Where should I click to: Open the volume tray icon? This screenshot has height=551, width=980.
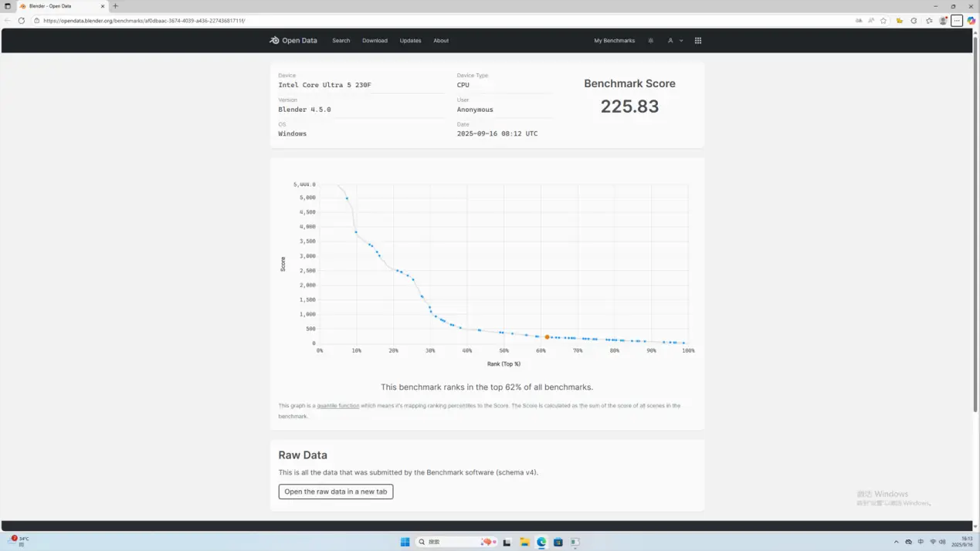(x=943, y=542)
